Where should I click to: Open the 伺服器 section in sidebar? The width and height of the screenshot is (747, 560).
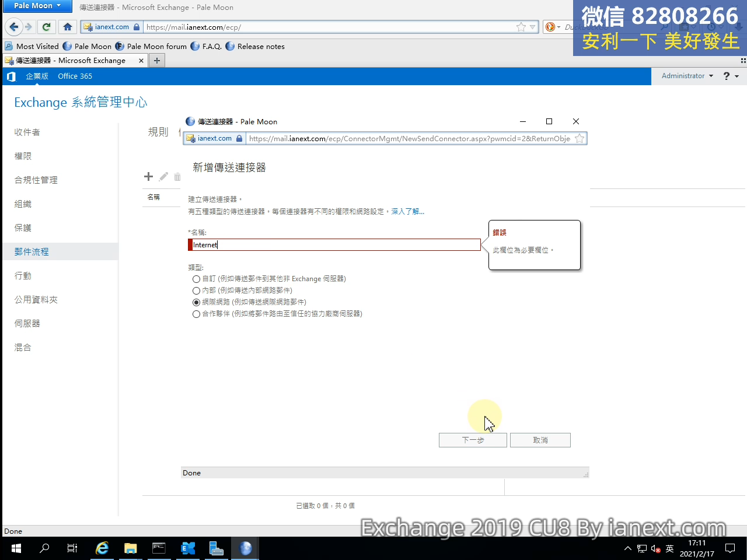click(27, 324)
